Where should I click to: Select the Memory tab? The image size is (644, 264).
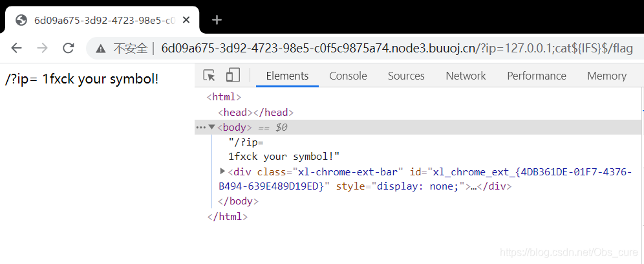pos(606,76)
